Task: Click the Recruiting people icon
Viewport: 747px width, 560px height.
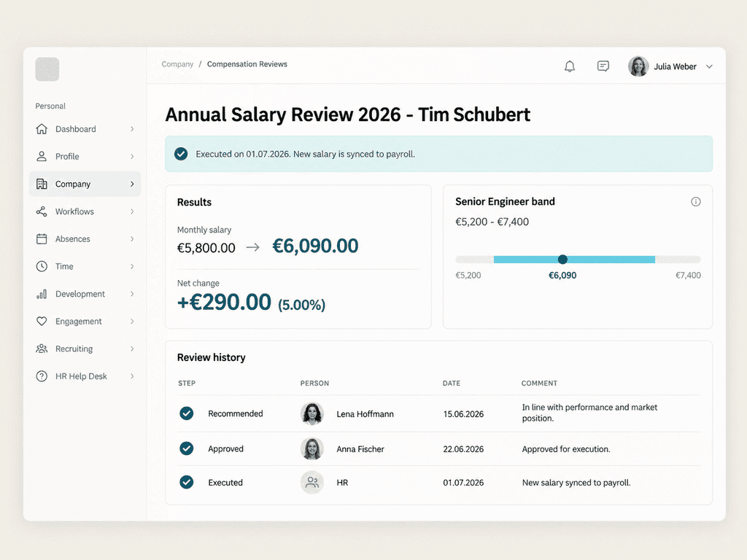Action: click(x=42, y=349)
